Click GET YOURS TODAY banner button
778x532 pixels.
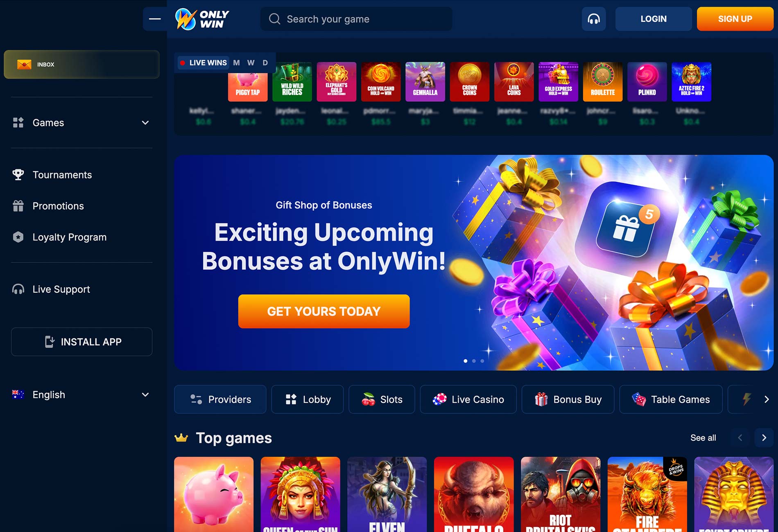pos(324,311)
